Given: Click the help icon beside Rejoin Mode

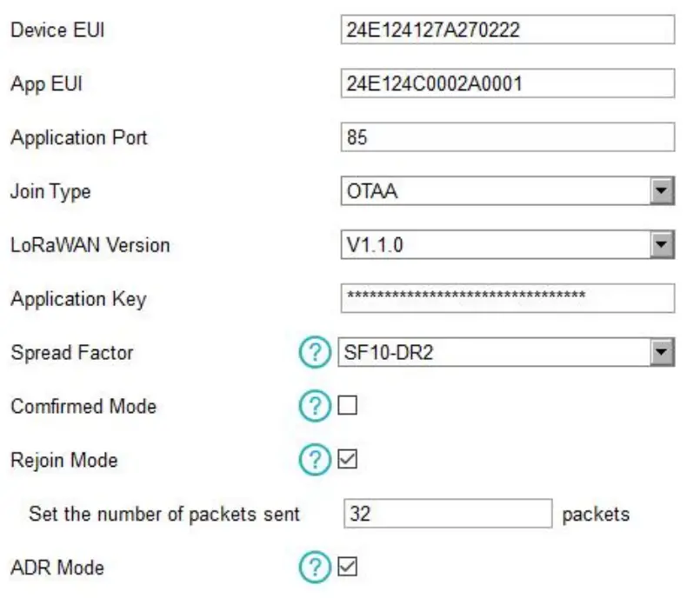Looking at the screenshot, I should [316, 460].
